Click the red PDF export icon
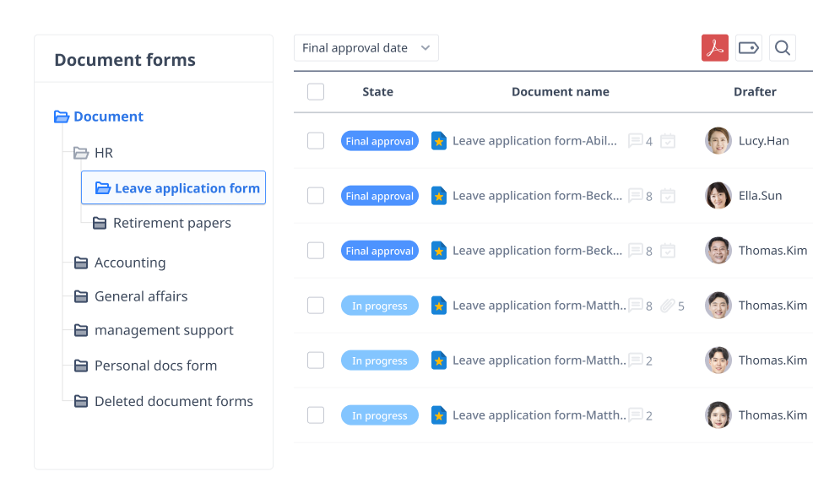The width and height of the screenshot is (813, 504). 714,48
